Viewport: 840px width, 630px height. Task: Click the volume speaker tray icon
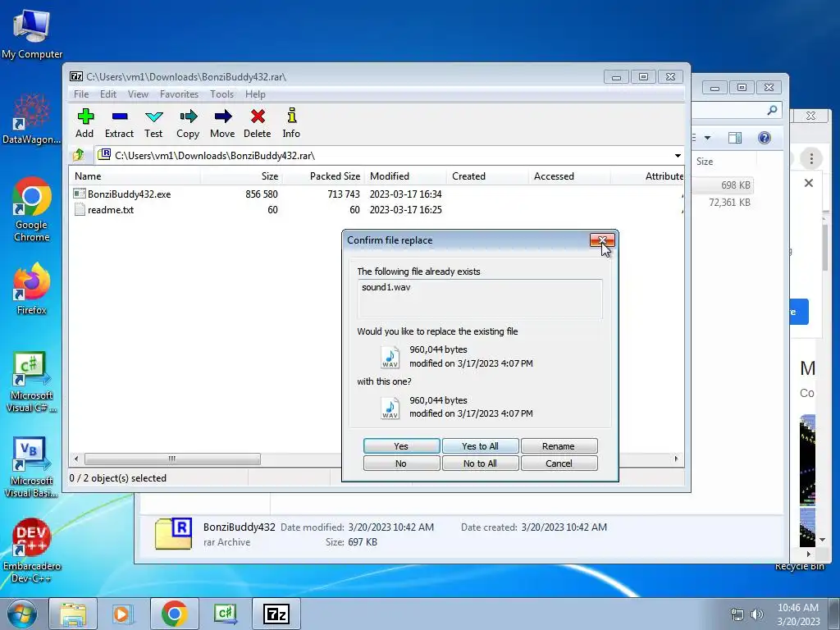click(756, 614)
